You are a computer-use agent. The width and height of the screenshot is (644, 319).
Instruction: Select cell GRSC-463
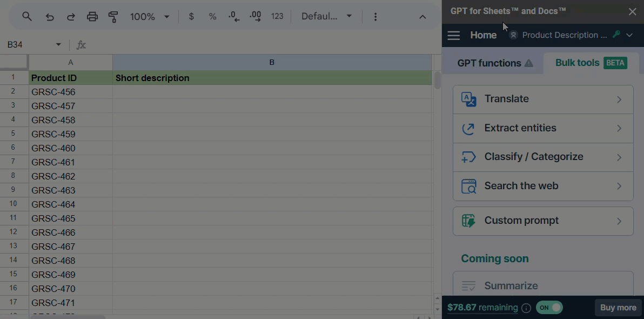point(71,190)
